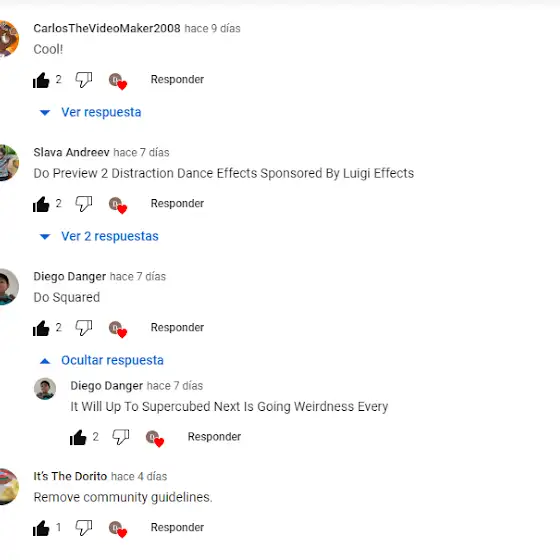Toggle creator heart on Slava Andreev's comment

118,205
